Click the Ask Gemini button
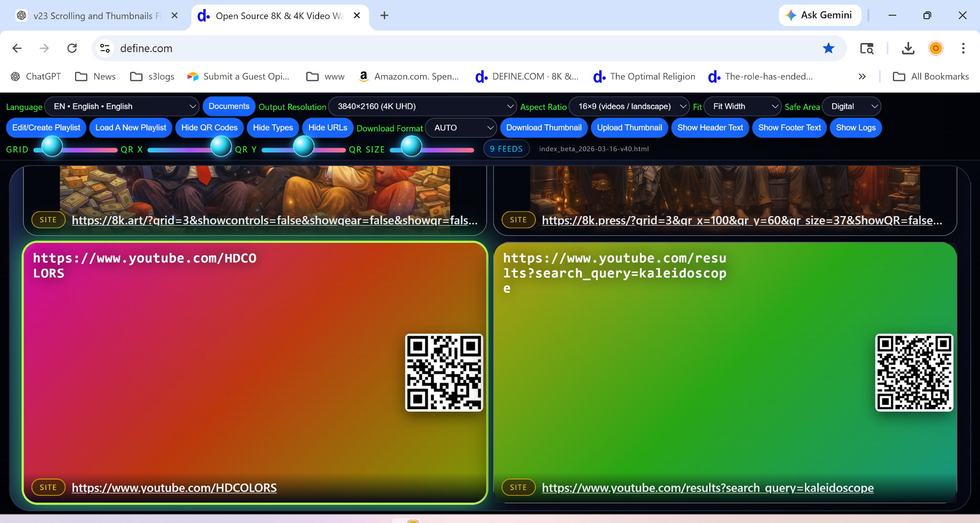Image resolution: width=980 pixels, height=523 pixels. click(820, 15)
